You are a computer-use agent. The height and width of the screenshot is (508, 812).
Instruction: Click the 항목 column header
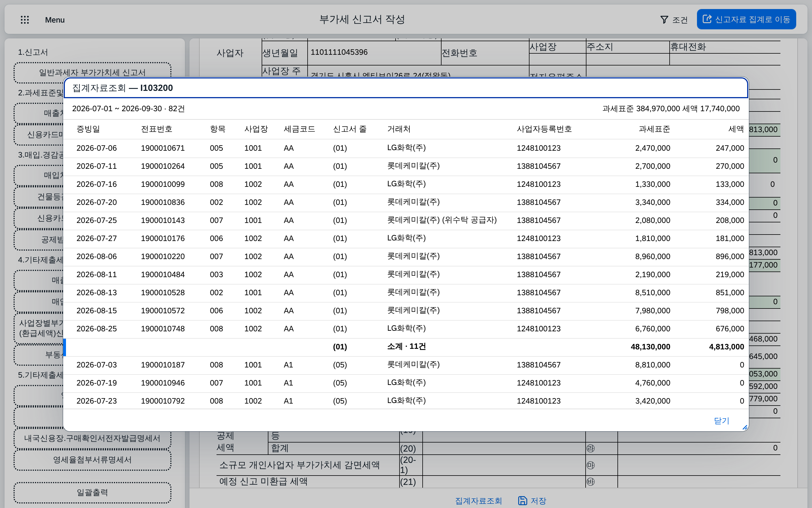click(218, 129)
